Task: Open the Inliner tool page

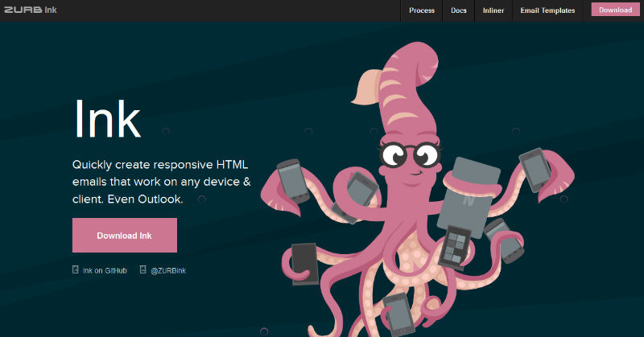Action: point(493,10)
